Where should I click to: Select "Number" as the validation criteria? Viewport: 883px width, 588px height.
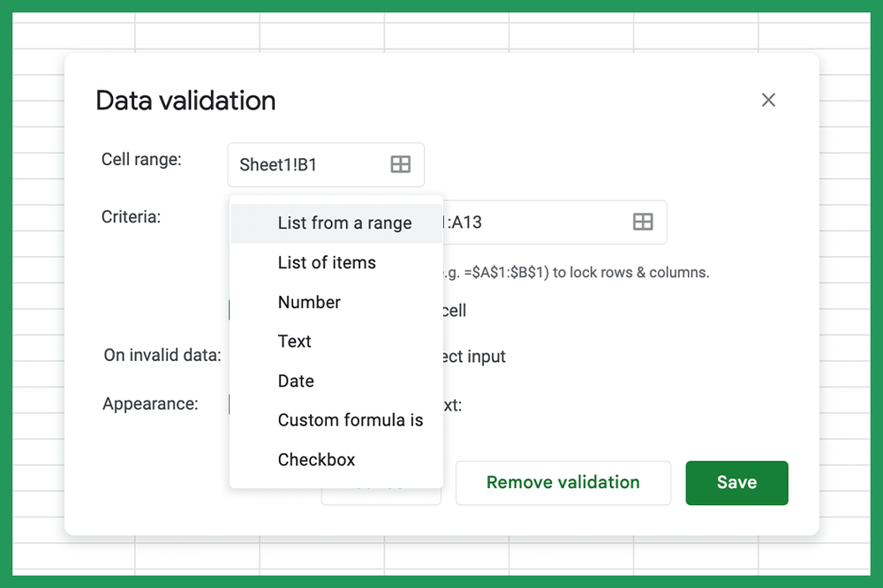[309, 302]
